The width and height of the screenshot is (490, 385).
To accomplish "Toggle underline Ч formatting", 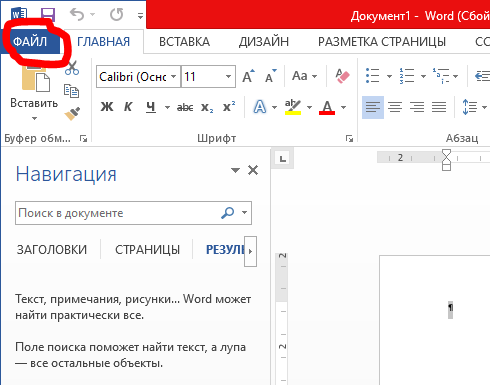I will point(151,107).
